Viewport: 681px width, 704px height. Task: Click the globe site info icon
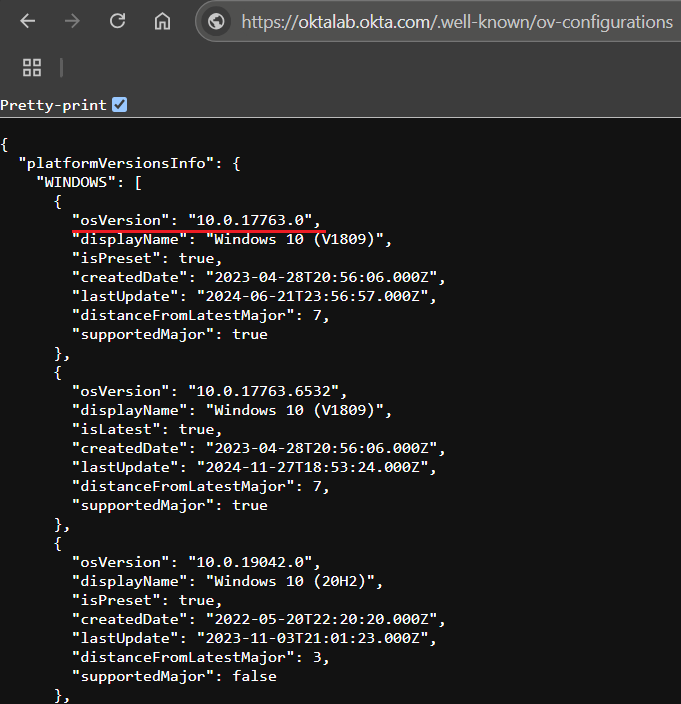pos(216,21)
